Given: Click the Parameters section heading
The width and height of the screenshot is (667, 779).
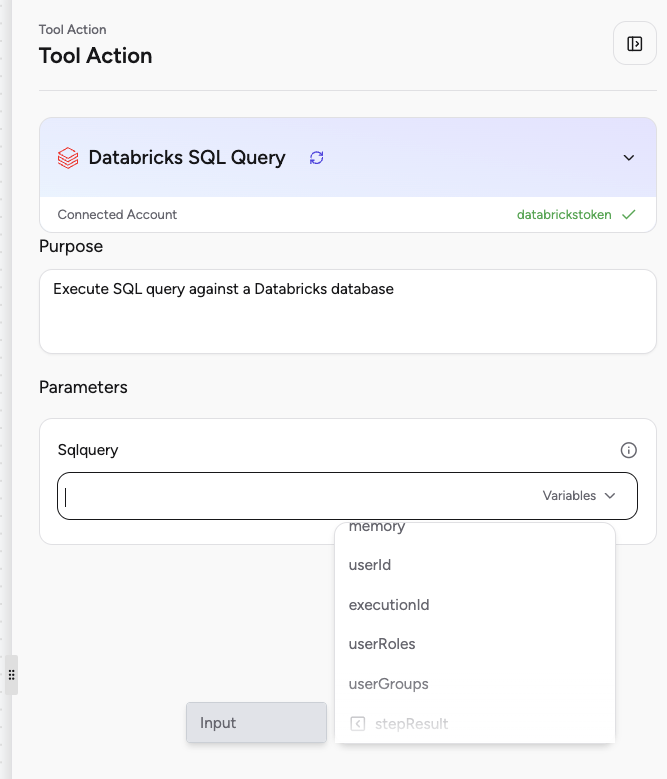Looking at the screenshot, I should pyautogui.click(x=83, y=387).
